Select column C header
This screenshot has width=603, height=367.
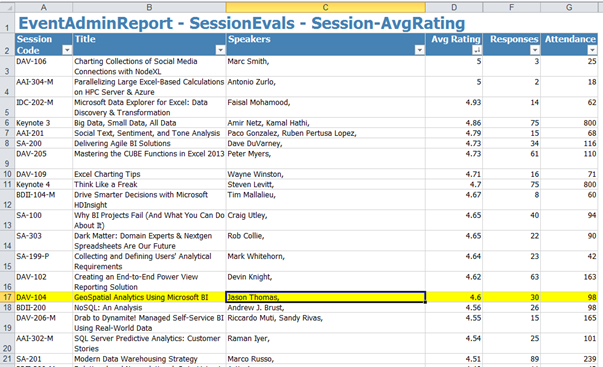pos(325,7)
